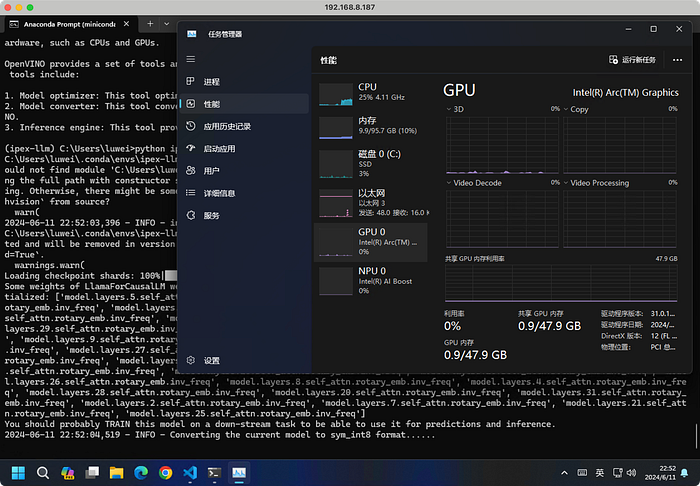Click the 详细信息 list icon
700x486 pixels.
pyautogui.click(x=191, y=193)
